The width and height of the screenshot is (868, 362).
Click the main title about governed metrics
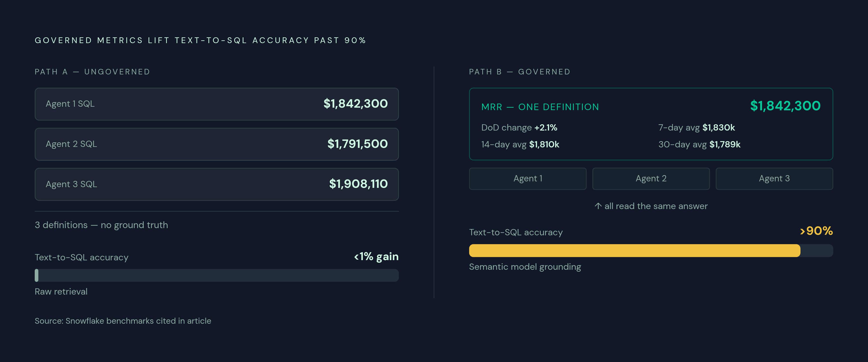pyautogui.click(x=201, y=40)
